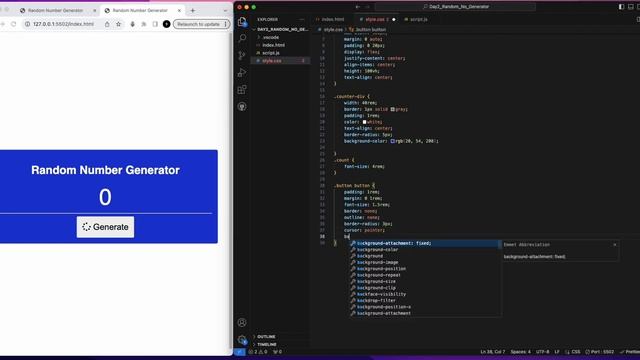640x360 pixels.
Task: Open Explorer more actions ellipsis
Action: 302,19
